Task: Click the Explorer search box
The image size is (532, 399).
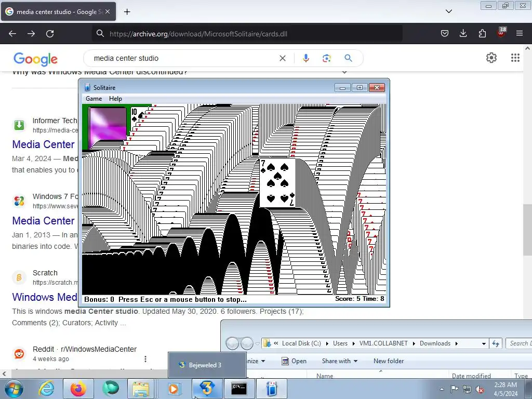Action: click(519, 343)
